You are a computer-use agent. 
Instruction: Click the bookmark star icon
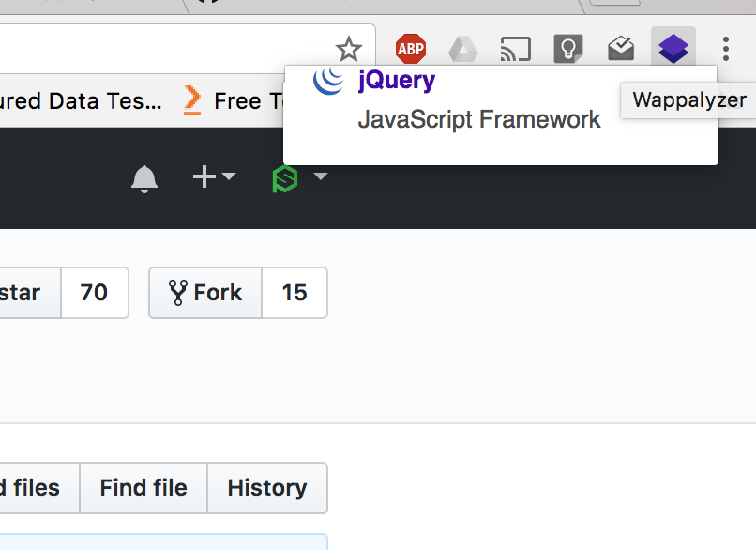point(349,49)
